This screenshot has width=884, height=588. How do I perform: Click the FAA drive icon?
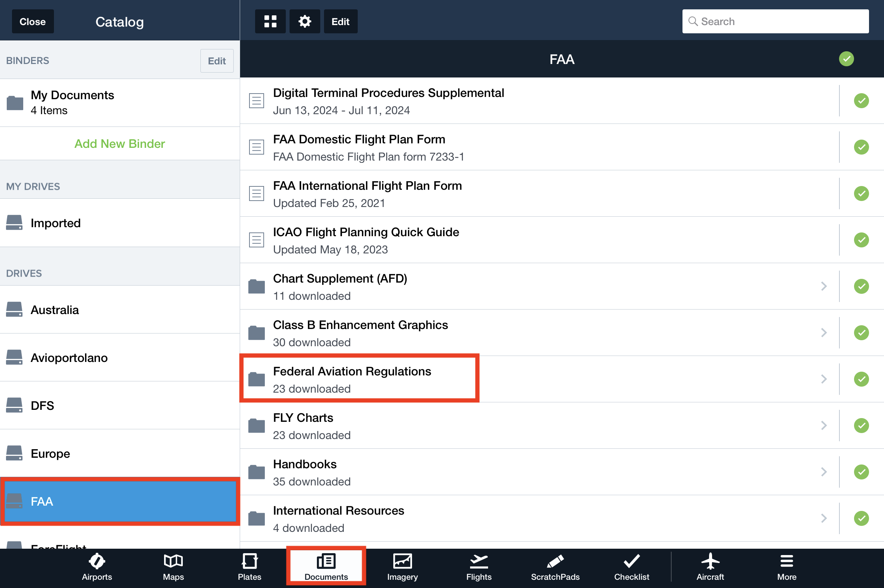(x=14, y=502)
